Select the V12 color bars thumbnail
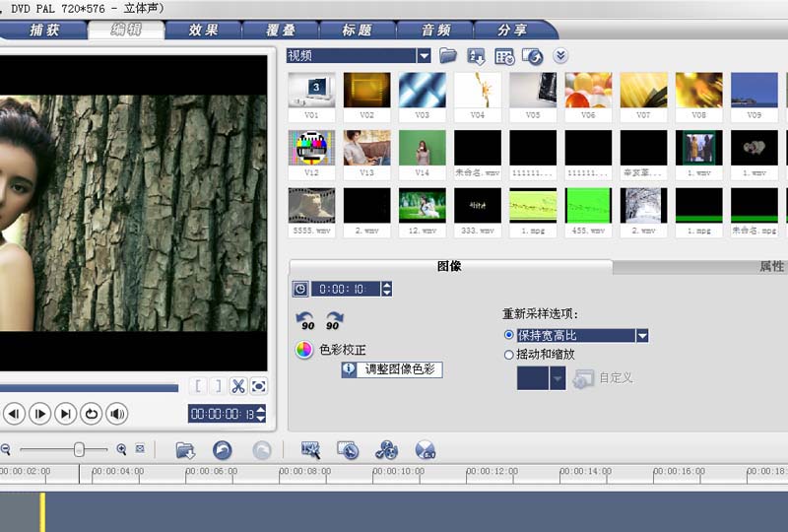 [311, 154]
